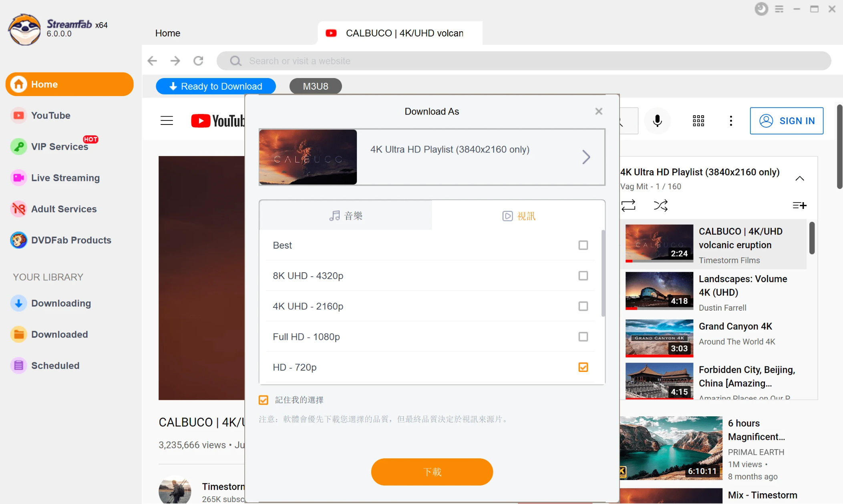This screenshot has width=843, height=504.
Task: Click the CALBUCO thumbnail in dialog
Action: click(308, 157)
